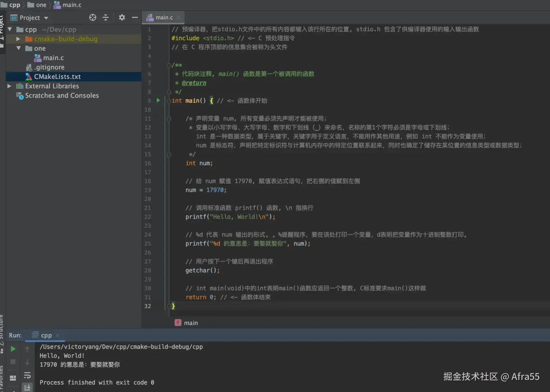Toggle scroll to end in Run console
Viewport: 550px width, 392px height.
click(x=27, y=387)
